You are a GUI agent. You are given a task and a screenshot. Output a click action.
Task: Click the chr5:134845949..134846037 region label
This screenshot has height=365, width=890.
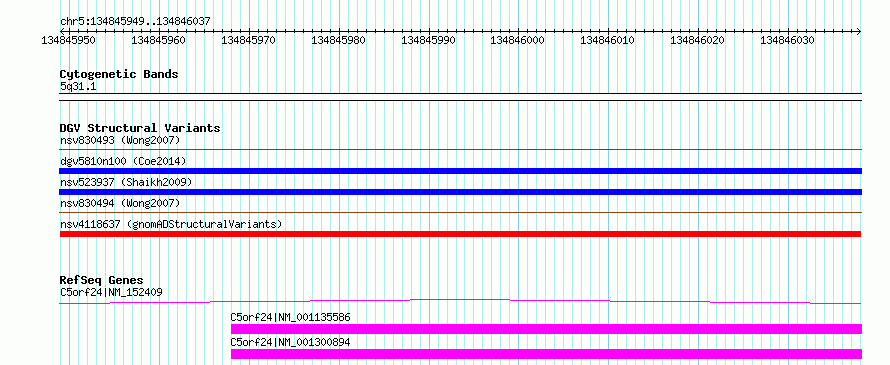[135, 21]
